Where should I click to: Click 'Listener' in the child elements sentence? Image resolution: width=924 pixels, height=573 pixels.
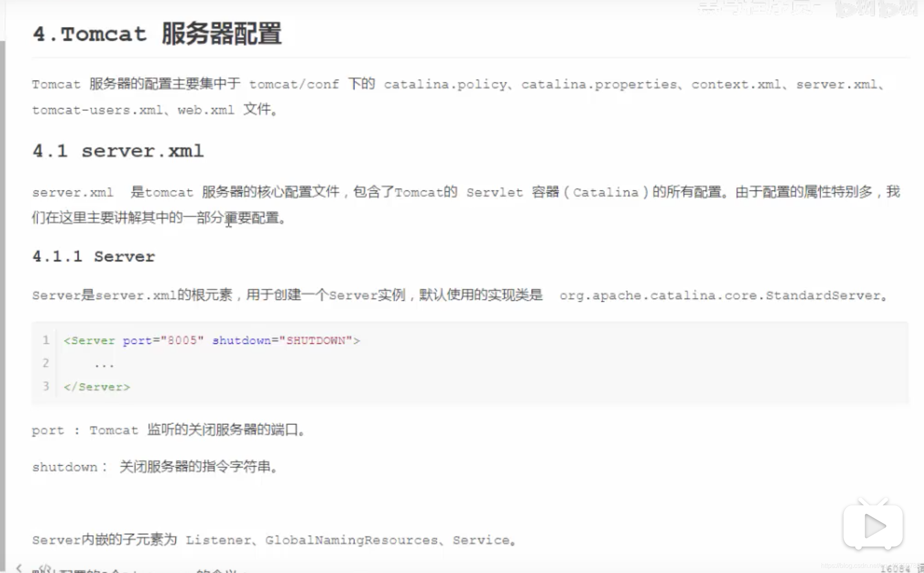click(218, 540)
